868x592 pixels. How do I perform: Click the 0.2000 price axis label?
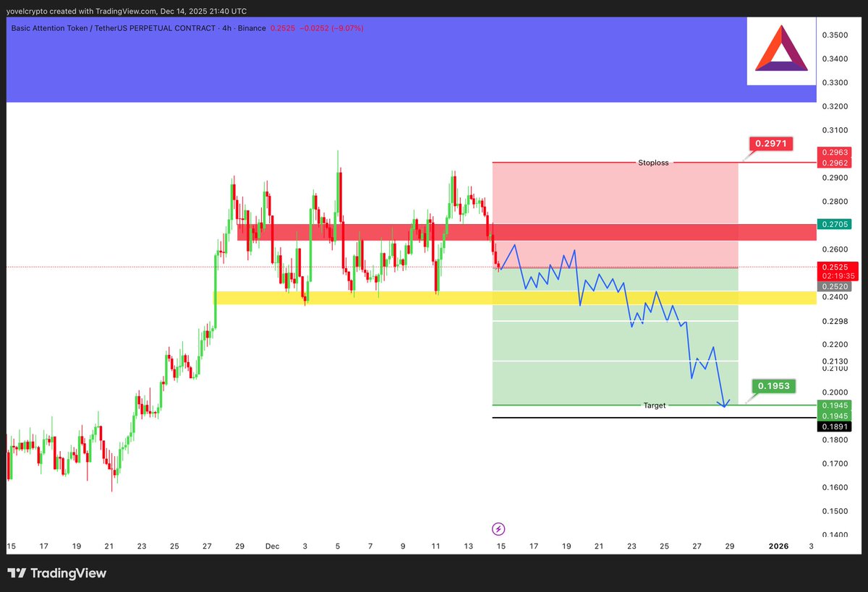(x=835, y=392)
